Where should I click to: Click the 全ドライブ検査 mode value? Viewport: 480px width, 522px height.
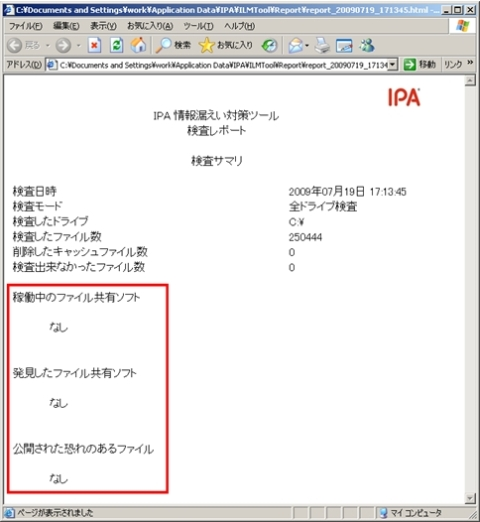pyautogui.click(x=323, y=207)
